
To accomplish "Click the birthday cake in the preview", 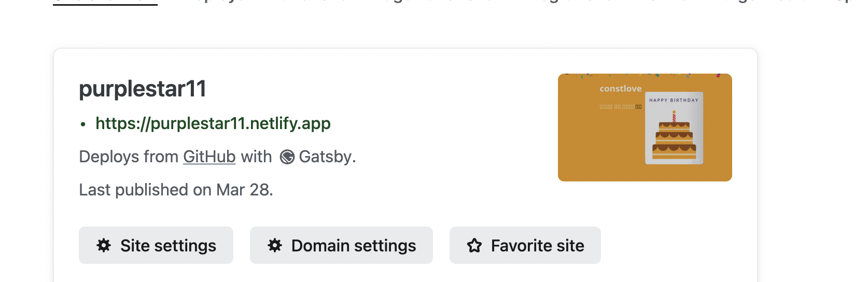I will coord(674,141).
